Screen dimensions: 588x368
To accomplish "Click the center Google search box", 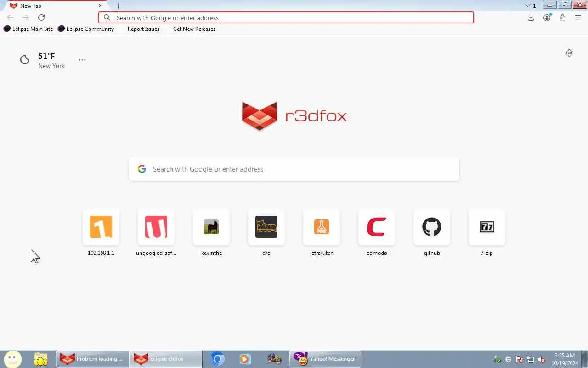I will 294,169.
